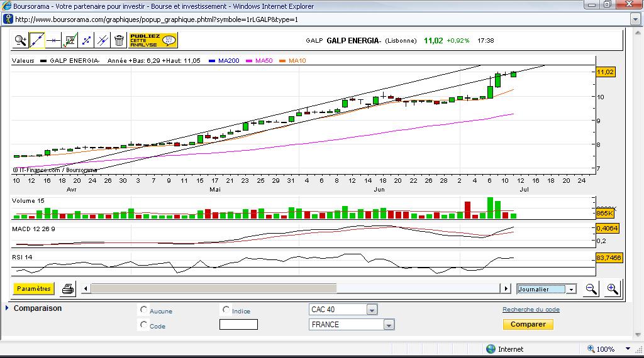This screenshot has width=644, height=358.
Task: Click the 0,4064 MACD value label
Action: pos(607,229)
